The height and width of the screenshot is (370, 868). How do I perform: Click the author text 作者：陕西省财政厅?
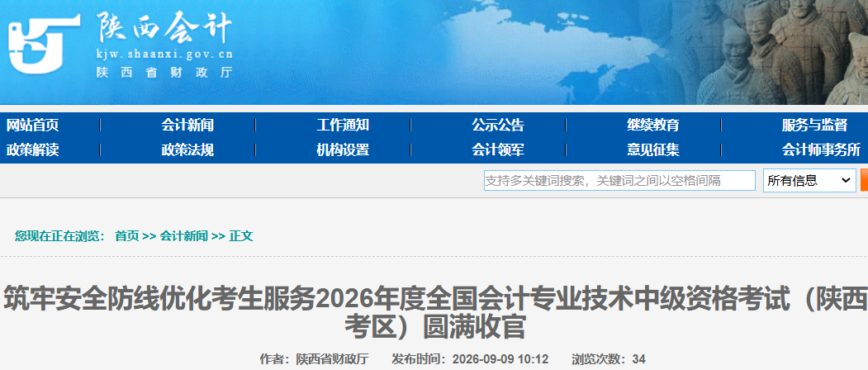pyautogui.click(x=314, y=359)
